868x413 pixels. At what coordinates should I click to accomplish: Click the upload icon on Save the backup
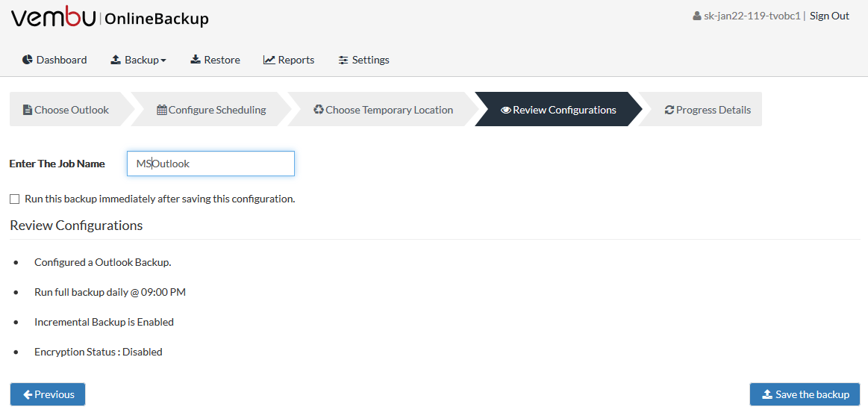pyautogui.click(x=767, y=394)
